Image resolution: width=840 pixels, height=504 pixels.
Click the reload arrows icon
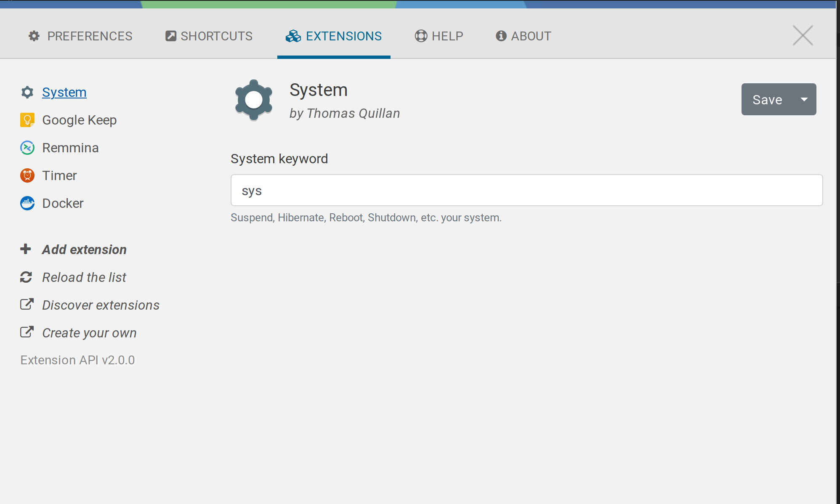click(x=26, y=277)
